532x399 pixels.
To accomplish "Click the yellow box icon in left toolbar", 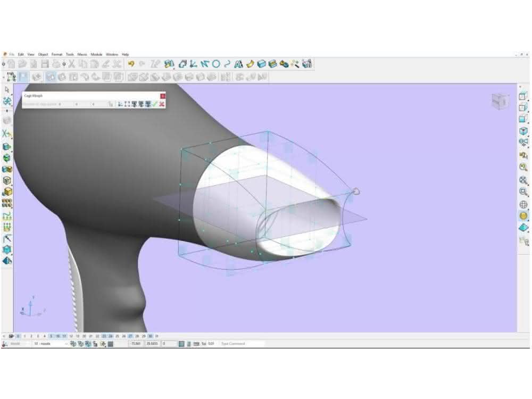I will click(x=7, y=192).
